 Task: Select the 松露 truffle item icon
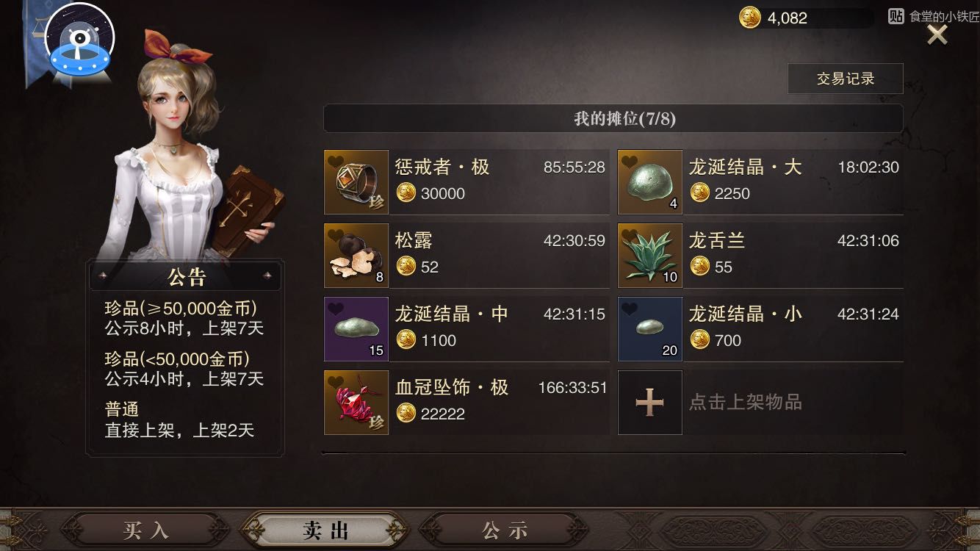(356, 256)
